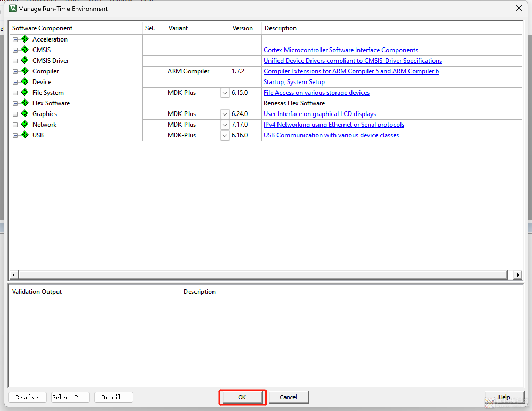Click the Network component diamond icon
The image size is (532, 411).
25,124
